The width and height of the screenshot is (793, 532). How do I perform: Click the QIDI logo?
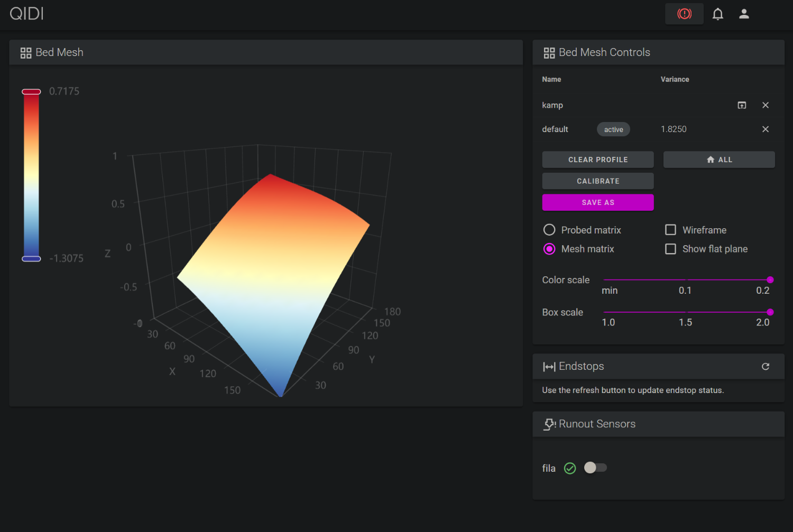click(x=26, y=14)
